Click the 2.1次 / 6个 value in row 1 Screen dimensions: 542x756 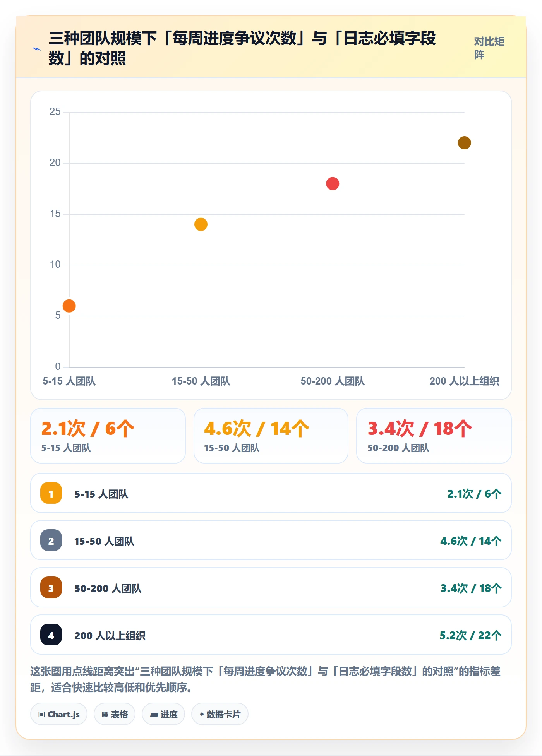coord(474,494)
